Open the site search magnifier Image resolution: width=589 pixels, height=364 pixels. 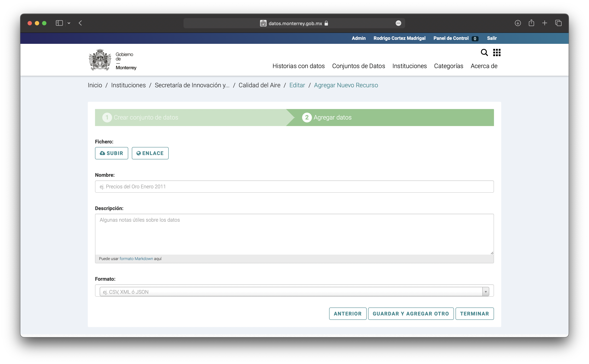484,52
